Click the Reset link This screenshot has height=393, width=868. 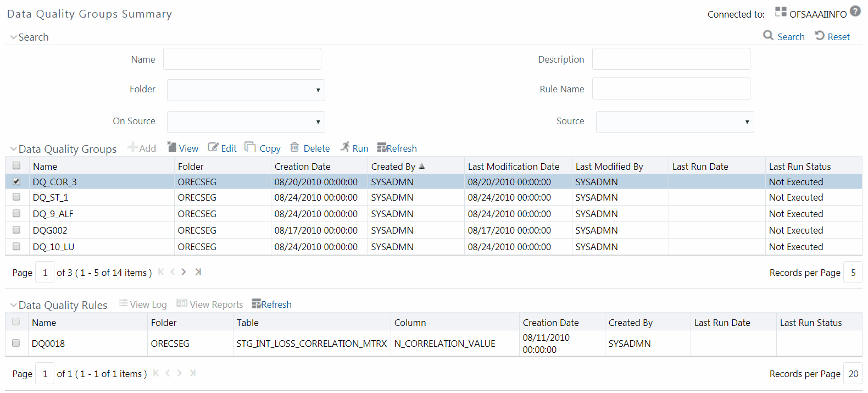point(839,37)
